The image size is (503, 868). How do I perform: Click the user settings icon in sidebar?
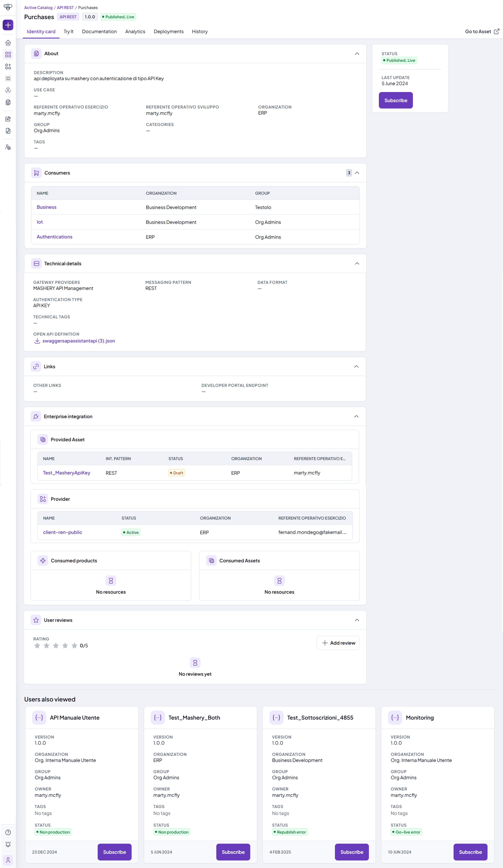(x=8, y=147)
